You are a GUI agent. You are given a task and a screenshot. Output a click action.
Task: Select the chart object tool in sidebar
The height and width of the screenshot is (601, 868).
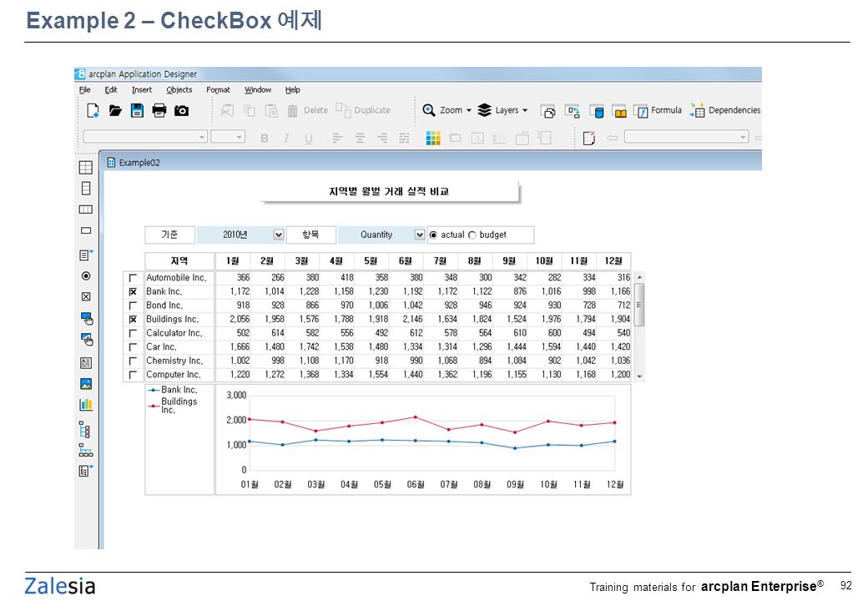coord(86,405)
